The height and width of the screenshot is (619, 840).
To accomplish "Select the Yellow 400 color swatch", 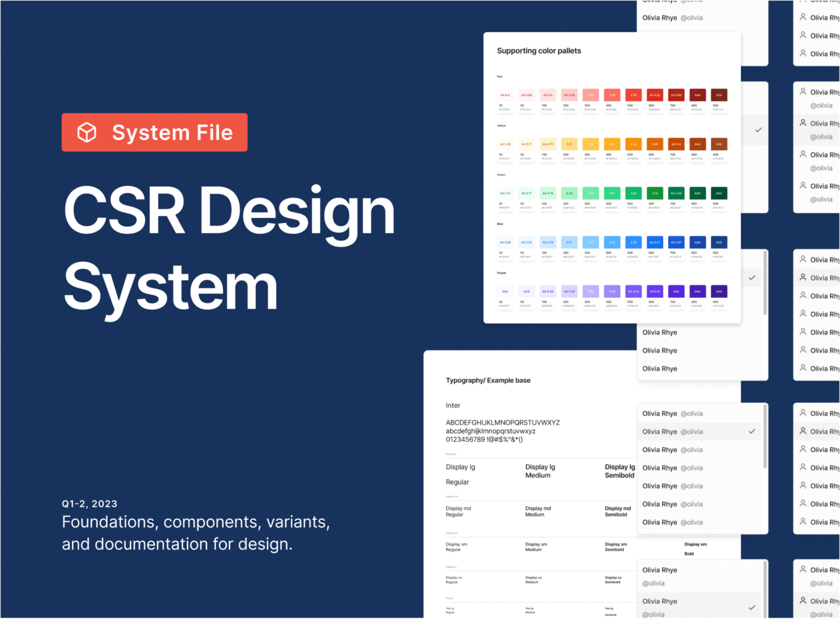I will click(x=612, y=144).
